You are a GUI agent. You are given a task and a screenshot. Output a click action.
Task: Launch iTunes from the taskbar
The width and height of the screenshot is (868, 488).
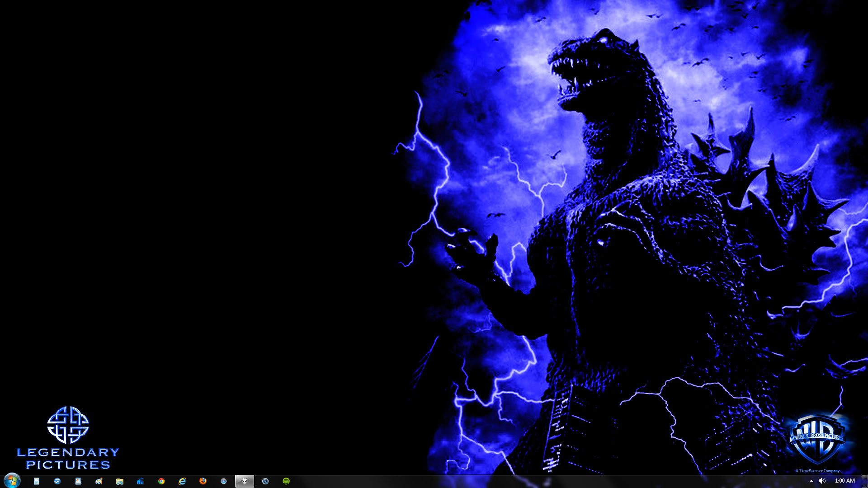265,481
